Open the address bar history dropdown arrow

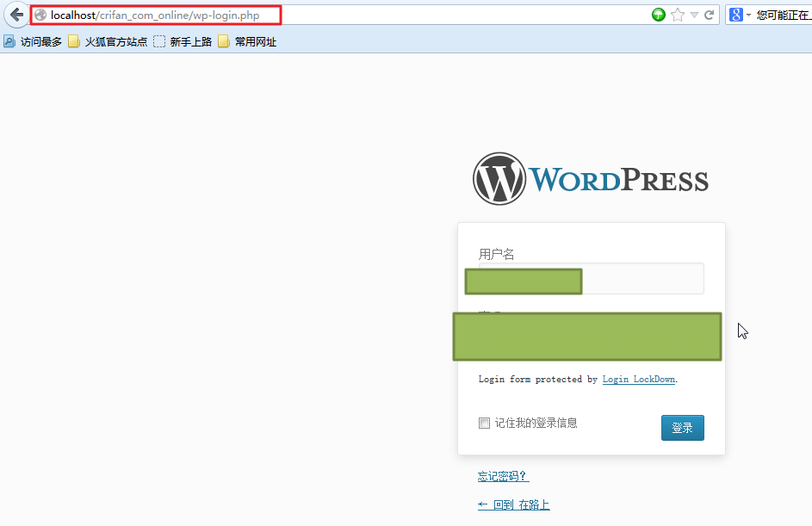pos(694,15)
